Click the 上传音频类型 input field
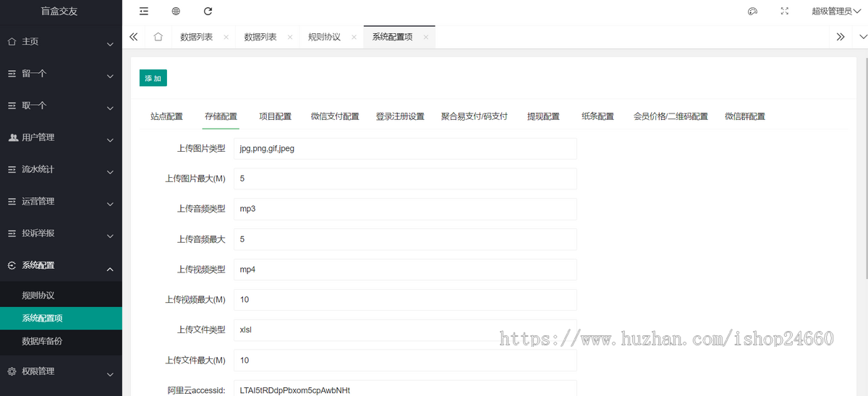The height and width of the screenshot is (396, 868). click(405, 209)
